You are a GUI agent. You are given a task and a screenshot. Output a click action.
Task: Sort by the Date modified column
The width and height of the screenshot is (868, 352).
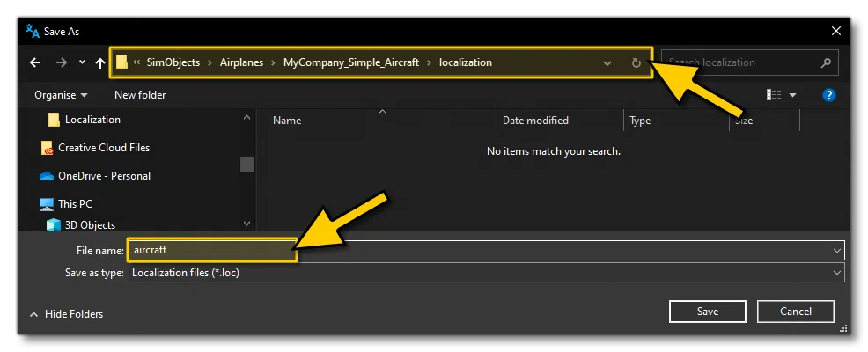click(535, 121)
